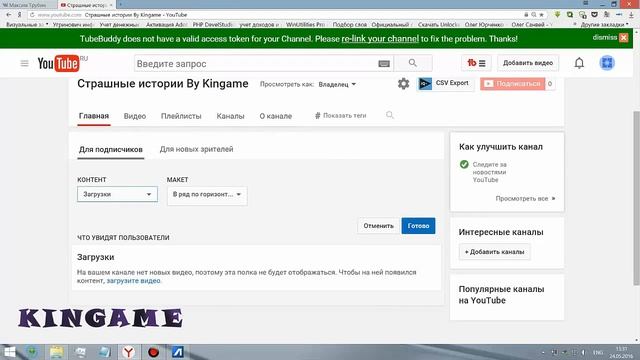Select the Для новых зрителей tab
This screenshot has width=640, height=360.
[x=196, y=149]
